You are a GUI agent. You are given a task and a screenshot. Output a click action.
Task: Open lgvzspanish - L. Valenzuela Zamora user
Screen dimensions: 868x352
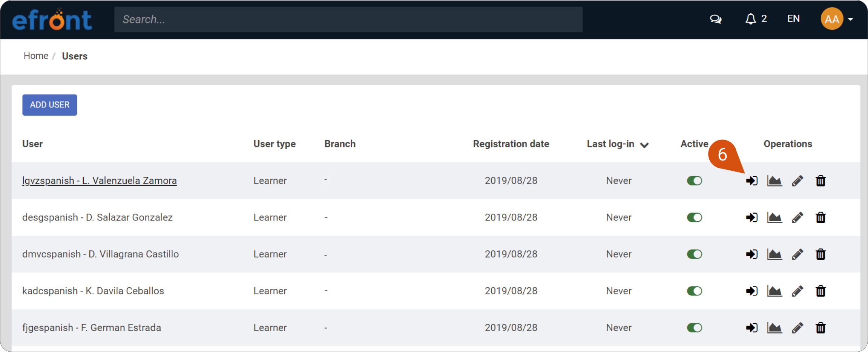pyautogui.click(x=100, y=181)
